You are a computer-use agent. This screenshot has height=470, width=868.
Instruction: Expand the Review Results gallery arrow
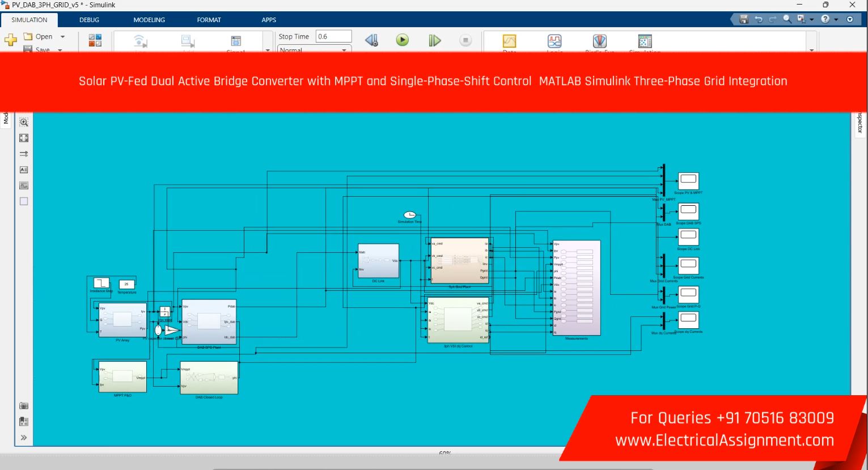[x=811, y=50]
